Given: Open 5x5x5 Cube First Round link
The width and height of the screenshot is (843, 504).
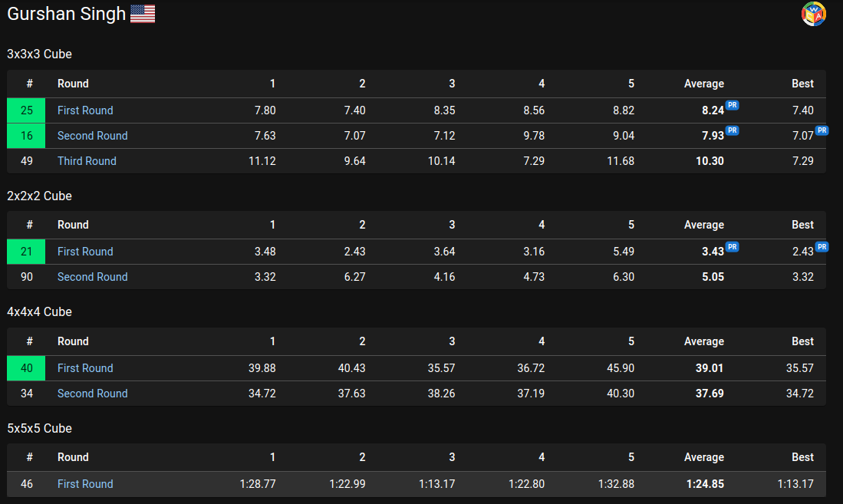Looking at the screenshot, I should coord(85,483).
